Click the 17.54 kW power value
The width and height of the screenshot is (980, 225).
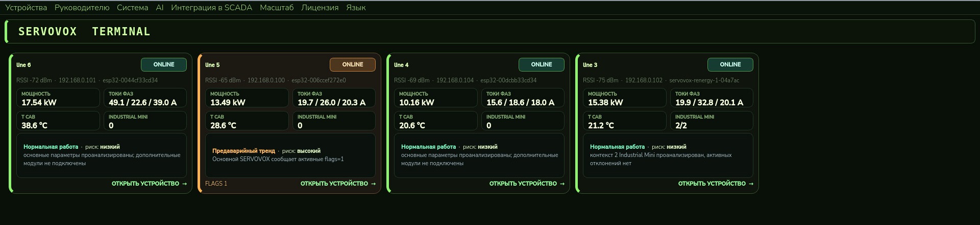(39, 102)
